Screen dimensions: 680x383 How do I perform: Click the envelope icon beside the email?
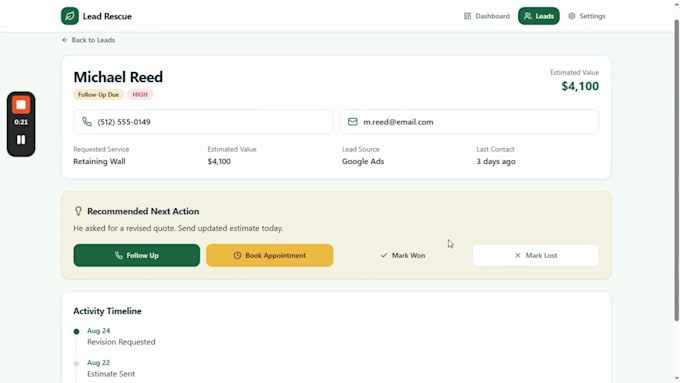353,122
